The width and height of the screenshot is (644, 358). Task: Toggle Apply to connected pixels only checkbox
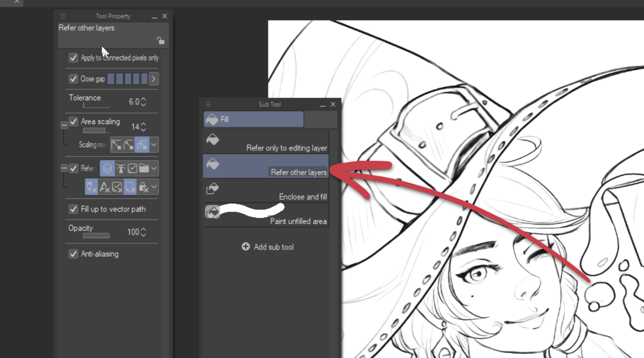tap(73, 58)
